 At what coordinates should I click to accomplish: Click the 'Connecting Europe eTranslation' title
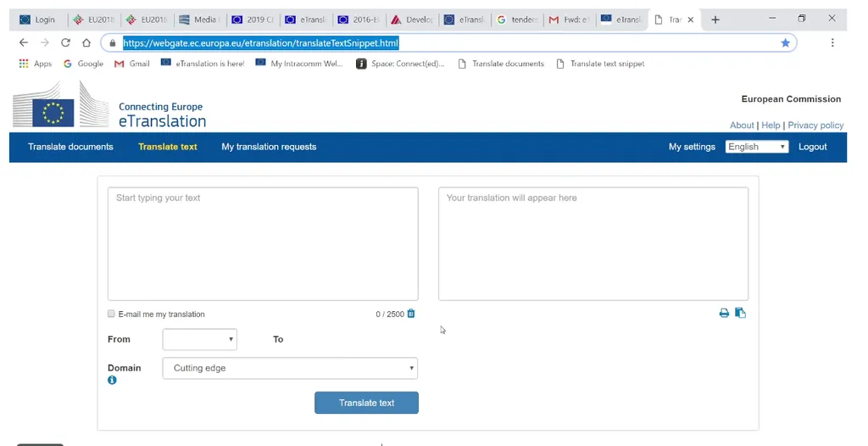tap(162, 115)
